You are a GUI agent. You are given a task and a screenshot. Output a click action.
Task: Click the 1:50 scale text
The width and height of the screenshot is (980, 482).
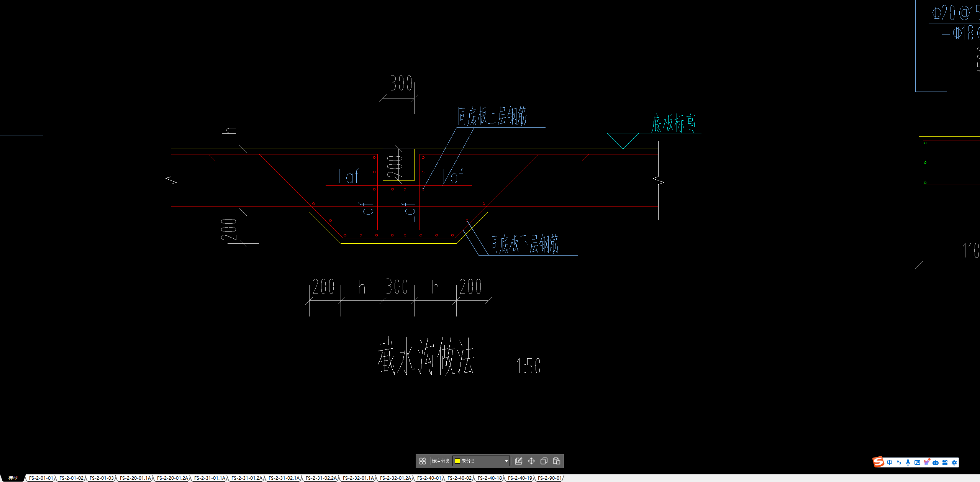tap(529, 366)
